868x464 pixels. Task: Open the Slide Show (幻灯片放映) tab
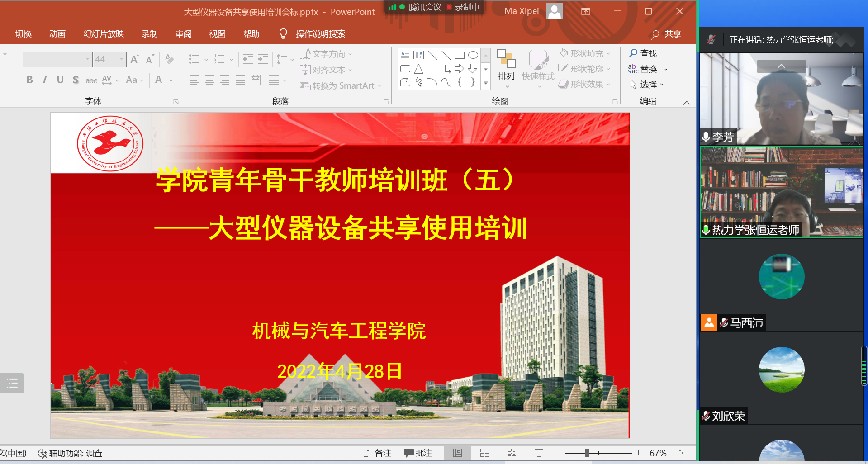click(103, 34)
